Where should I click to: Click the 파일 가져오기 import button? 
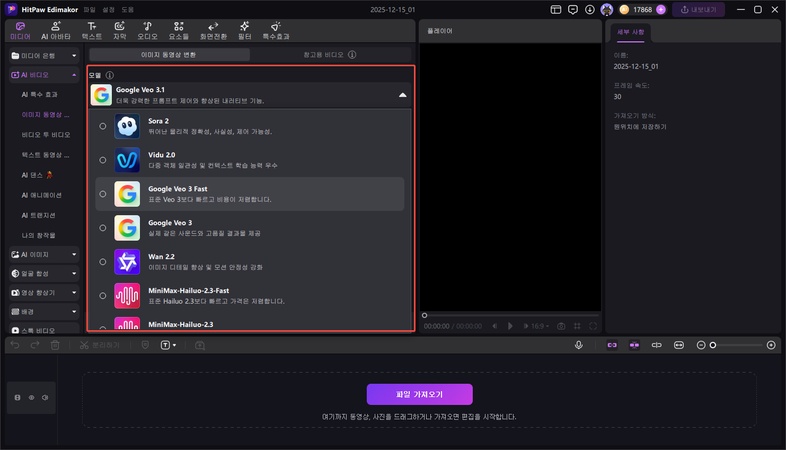click(420, 394)
